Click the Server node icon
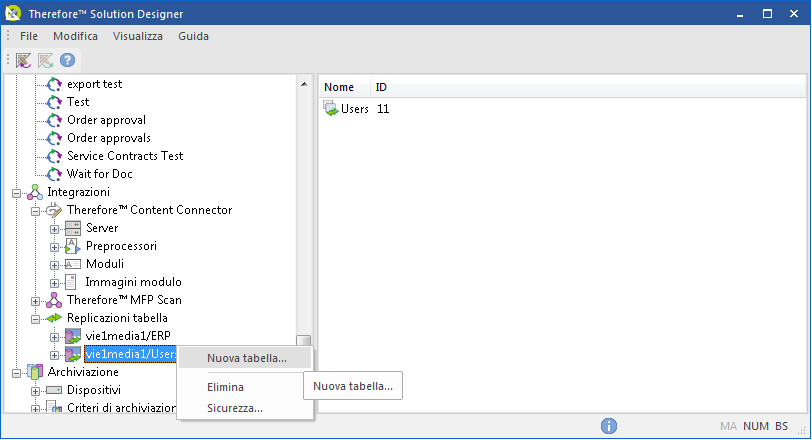812x440 pixels. 73,228
